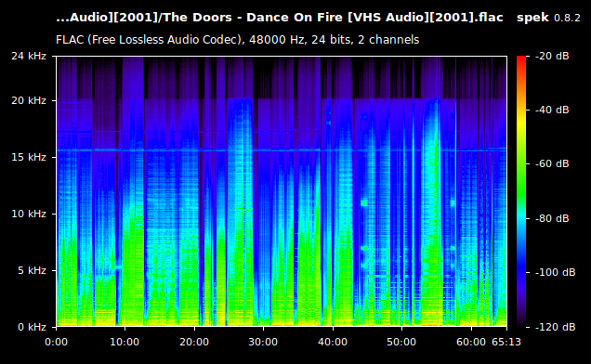Viewport: 591px width, 364px height.
Task: Click the 10:00 time axis label
Action: point(125,342)
